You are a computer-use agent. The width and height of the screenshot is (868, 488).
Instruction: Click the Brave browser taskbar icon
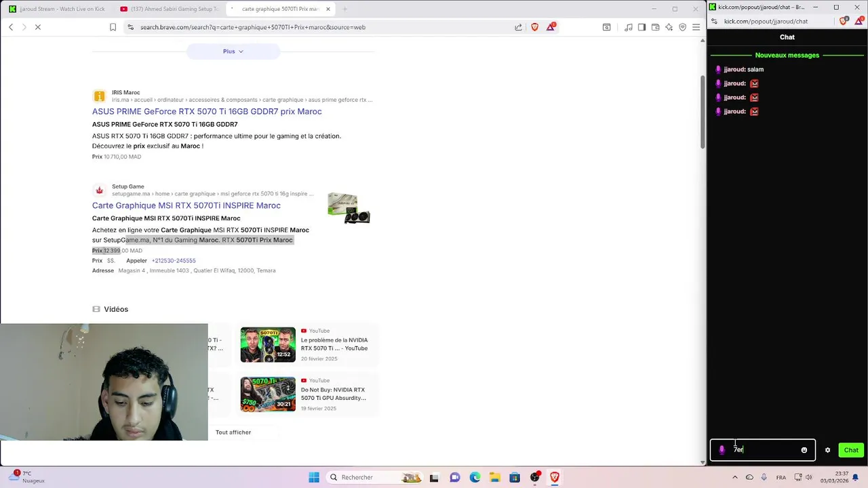tap(555, 477)
